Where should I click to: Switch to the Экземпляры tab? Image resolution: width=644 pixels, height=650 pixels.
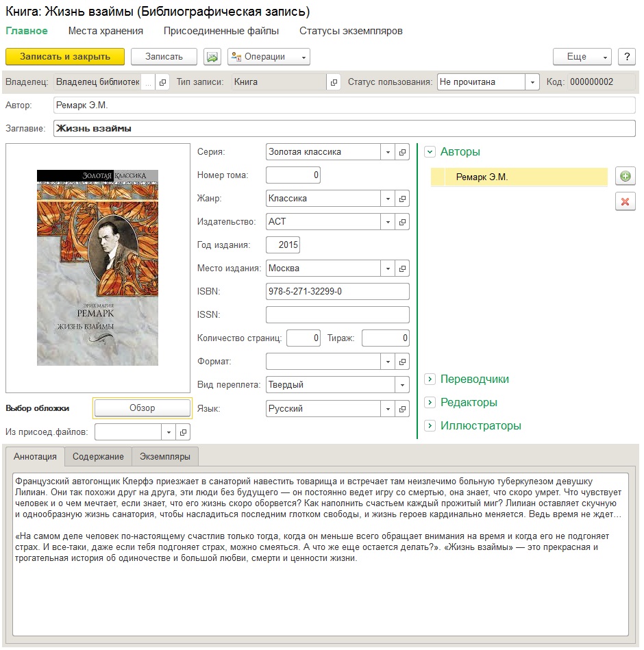click(165, 456)
